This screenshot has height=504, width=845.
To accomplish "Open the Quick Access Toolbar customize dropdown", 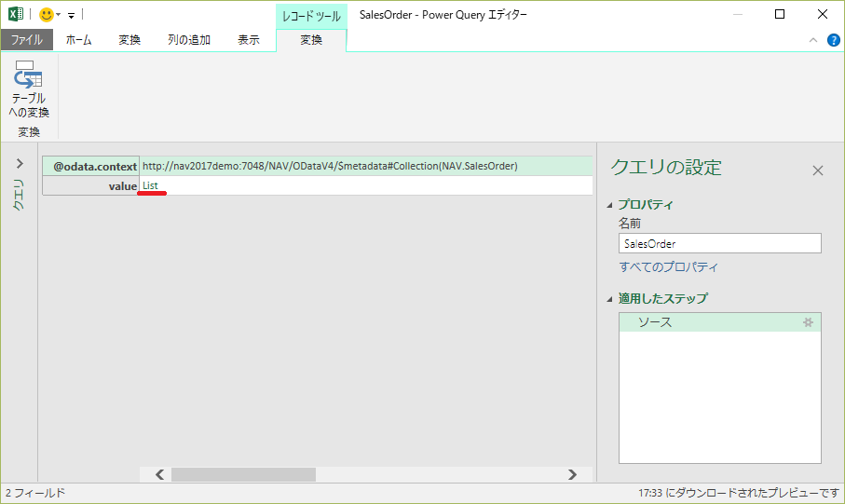I will (x=71, y=15).
